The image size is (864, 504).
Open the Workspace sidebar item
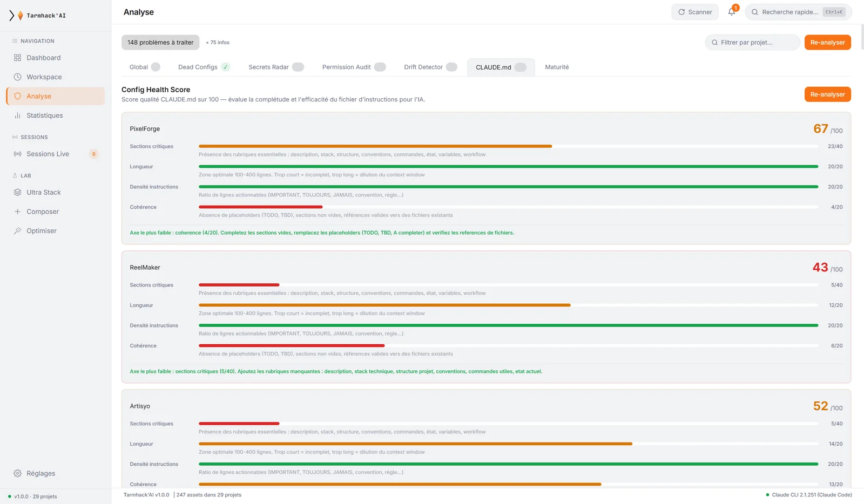click(55, 77)
